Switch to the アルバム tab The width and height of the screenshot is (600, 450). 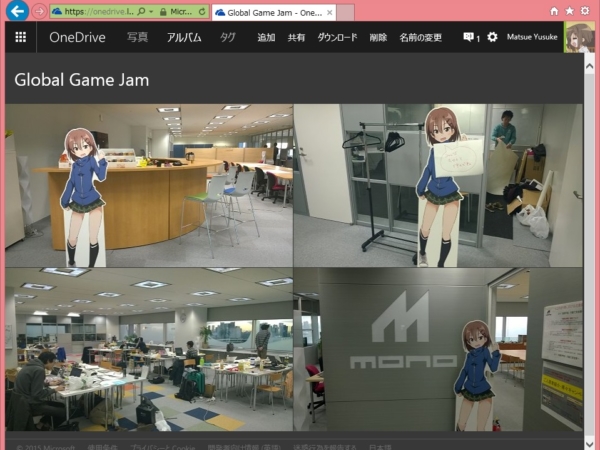coord(184,37)
